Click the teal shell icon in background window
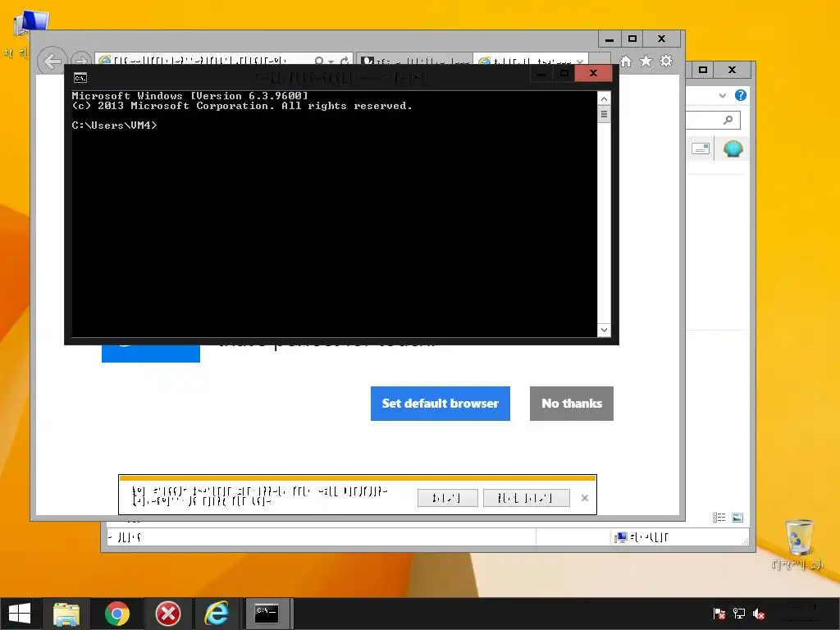Screen dimensions: 840x630 point(733,148)
